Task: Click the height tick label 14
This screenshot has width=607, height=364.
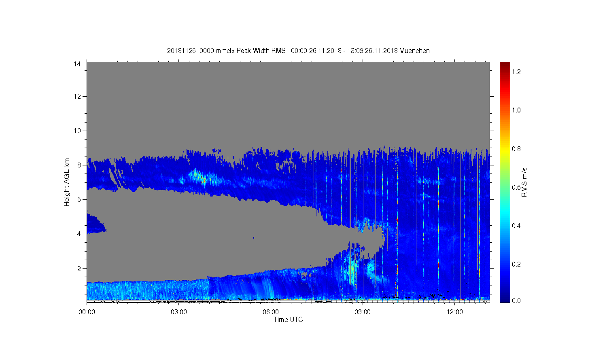Action: point(77,63)
